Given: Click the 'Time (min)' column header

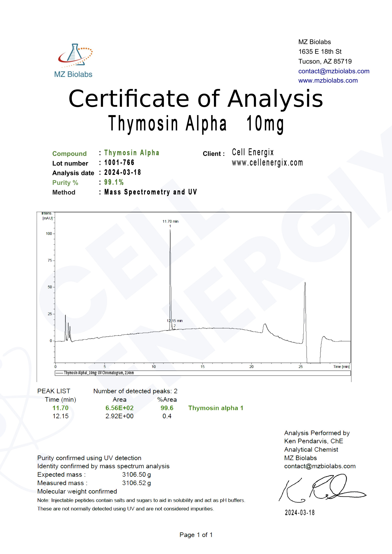Looking at the screenshot, I should point(60,400).
